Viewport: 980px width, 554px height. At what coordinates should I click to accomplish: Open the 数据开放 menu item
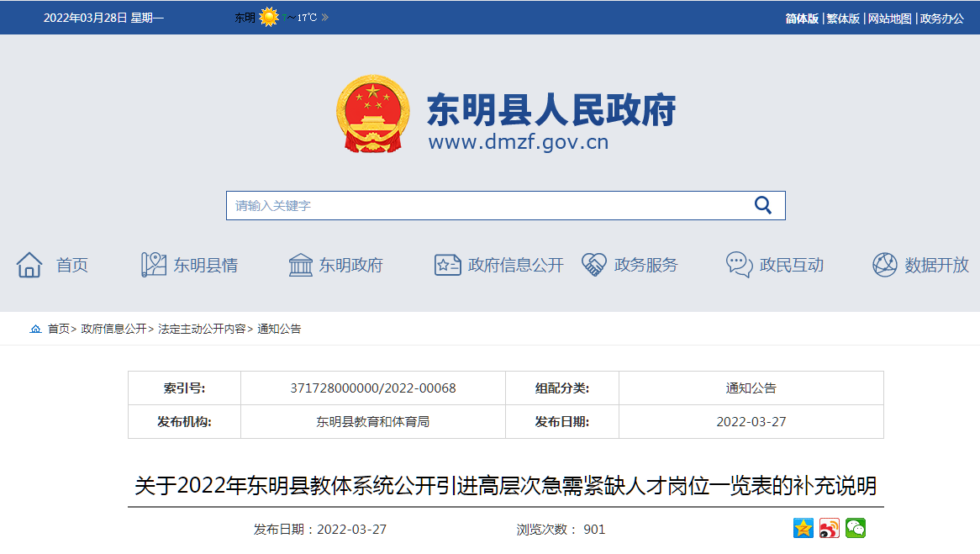[936, 265]
